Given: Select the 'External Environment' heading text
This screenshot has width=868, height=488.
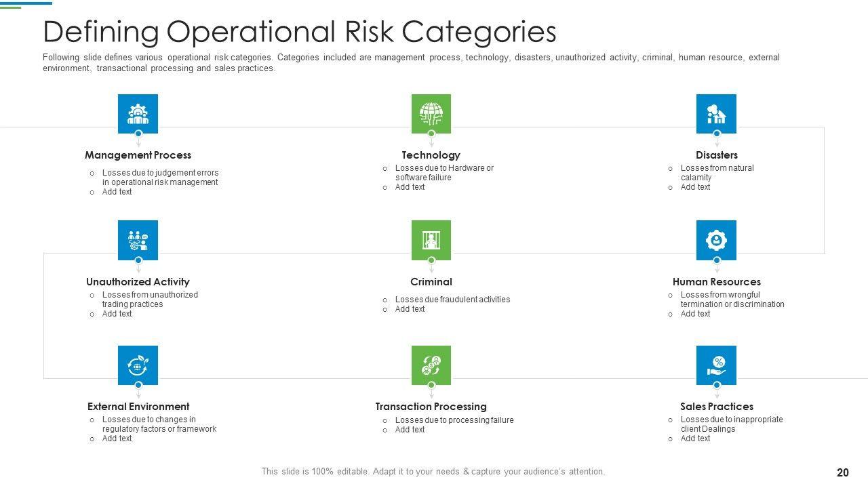Looking at the screenshot, I should (x=138, y=407).
